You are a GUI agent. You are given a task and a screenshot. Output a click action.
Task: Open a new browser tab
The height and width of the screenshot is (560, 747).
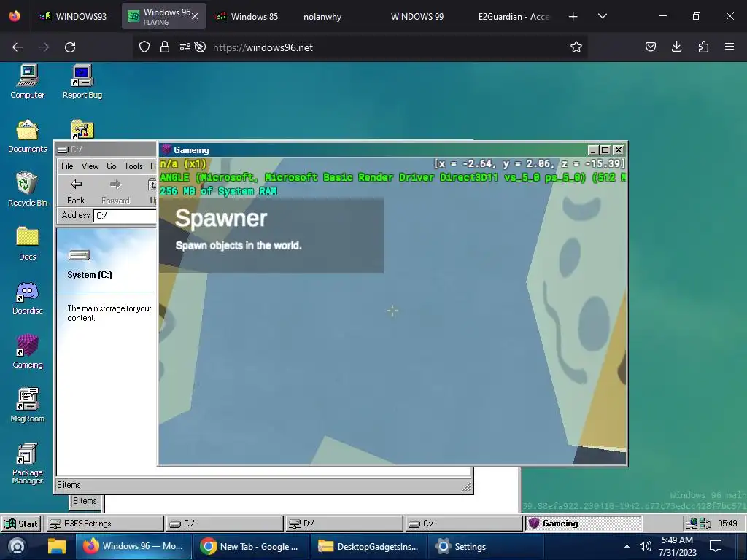[x=573, y=17]
